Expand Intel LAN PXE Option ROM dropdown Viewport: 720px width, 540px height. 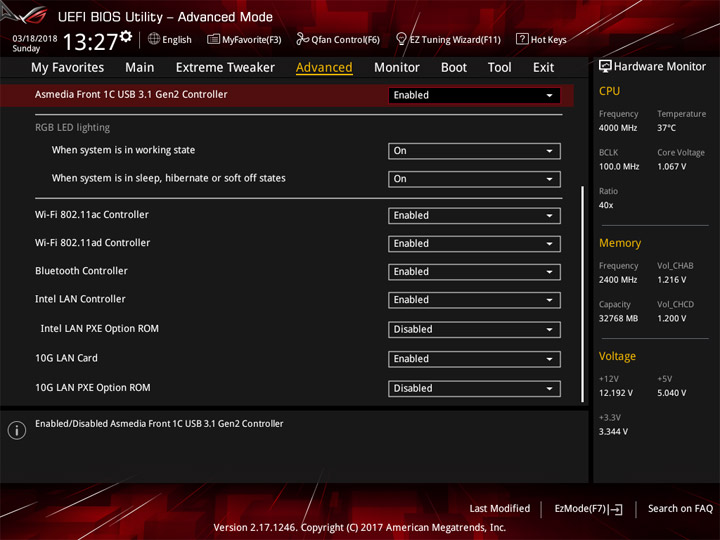coord(474,330)
